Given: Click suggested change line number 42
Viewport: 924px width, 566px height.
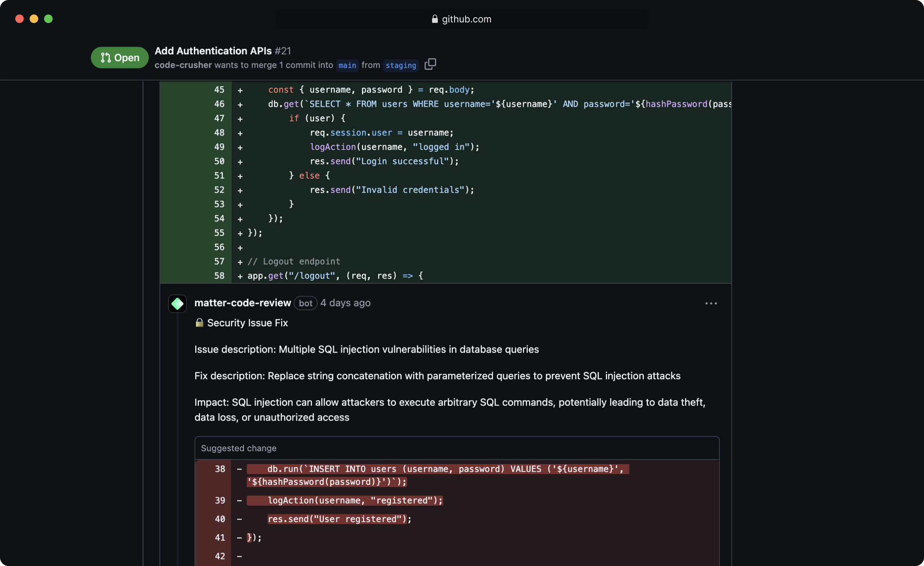Looking at the screenshot, I should [220, 556].
